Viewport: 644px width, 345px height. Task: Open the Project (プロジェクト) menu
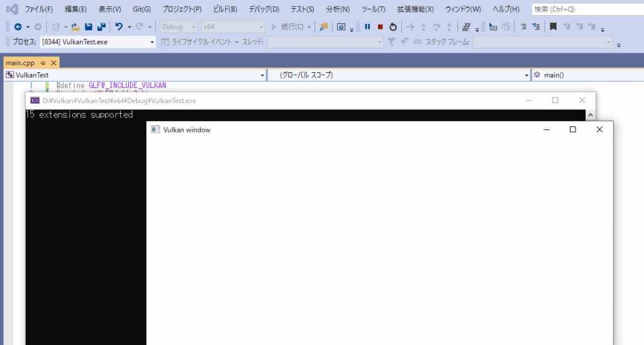click(182, 9)
